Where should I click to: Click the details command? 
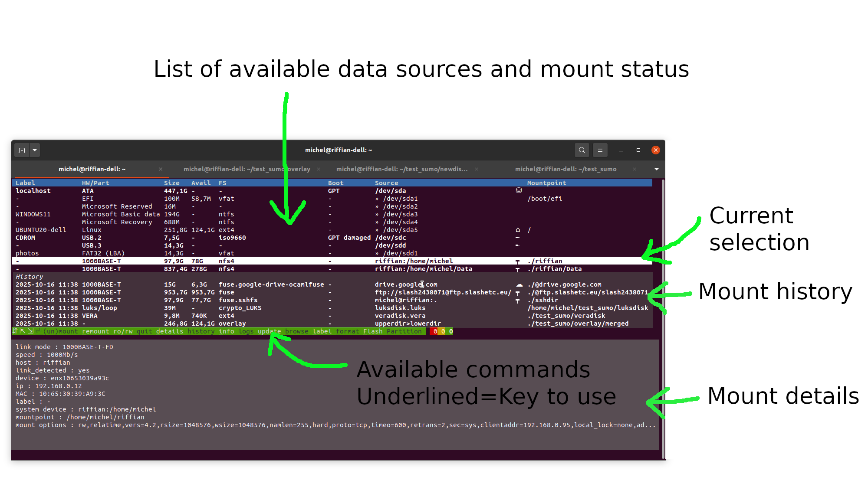pos(170,331)
